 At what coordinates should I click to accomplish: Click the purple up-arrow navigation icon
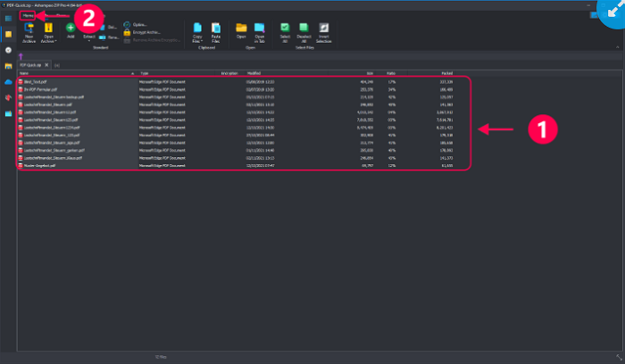[x=21, y=56]
